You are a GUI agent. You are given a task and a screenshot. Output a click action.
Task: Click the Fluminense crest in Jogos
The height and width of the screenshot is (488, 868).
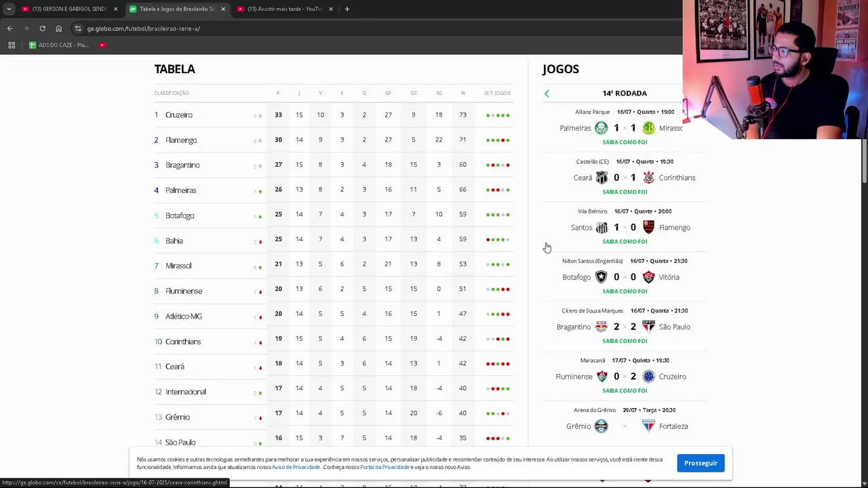pos(601,376)
